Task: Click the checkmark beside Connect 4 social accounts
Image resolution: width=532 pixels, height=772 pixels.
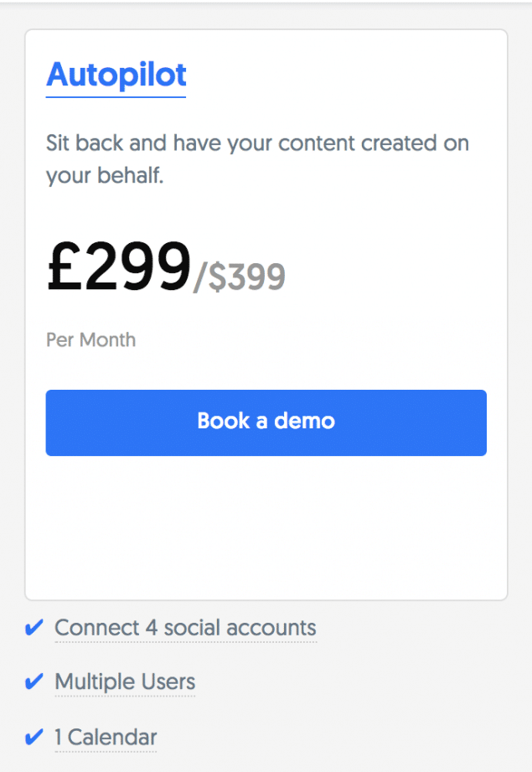Action: 34,628
